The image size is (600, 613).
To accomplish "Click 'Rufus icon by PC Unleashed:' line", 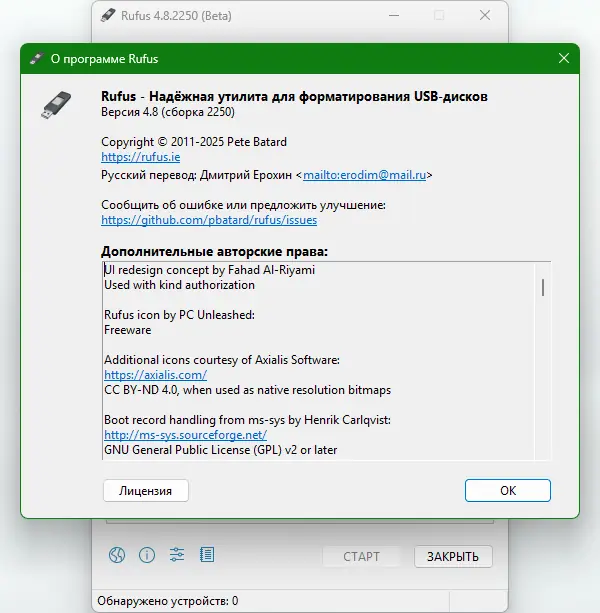I will pos(179,315).
